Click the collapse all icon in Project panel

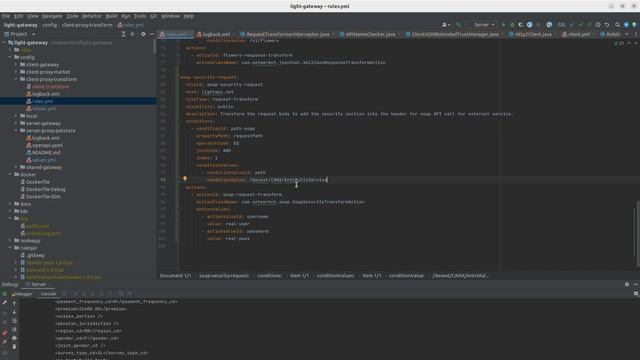tap(132, 34)
